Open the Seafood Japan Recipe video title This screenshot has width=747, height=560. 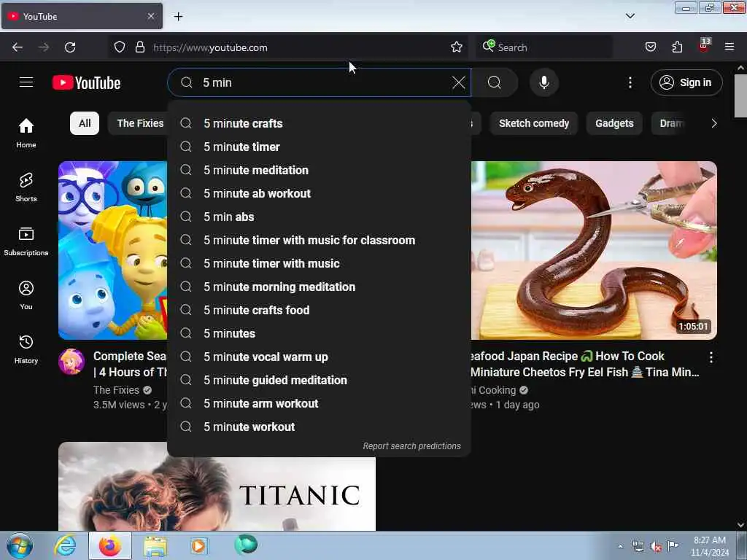pyautogui.click(x=584, y=364)
